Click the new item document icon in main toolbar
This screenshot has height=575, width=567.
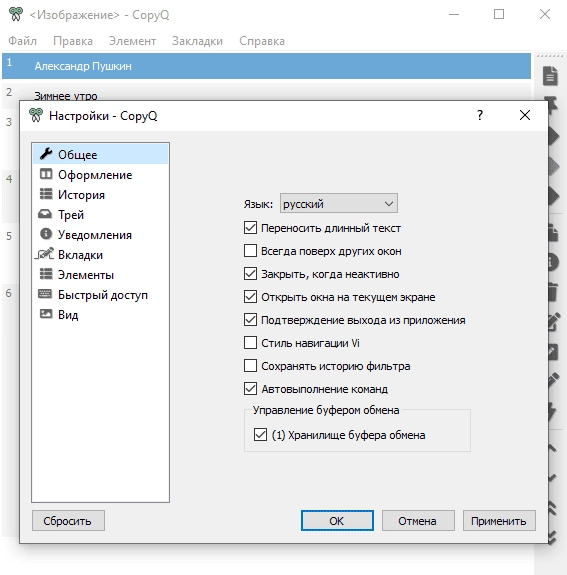(x=550, y=76)
